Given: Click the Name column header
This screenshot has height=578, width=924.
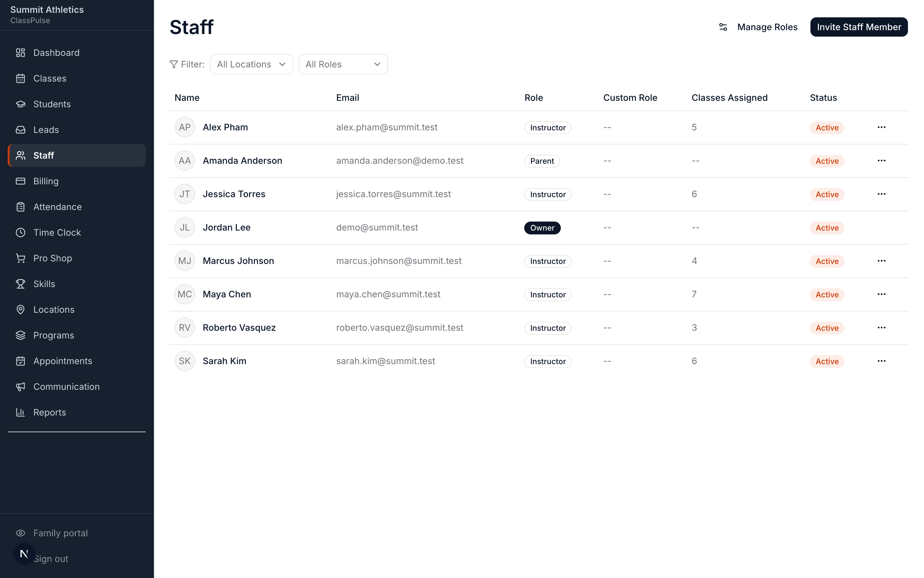Looking at the screenshot, I should coord(187,98).
